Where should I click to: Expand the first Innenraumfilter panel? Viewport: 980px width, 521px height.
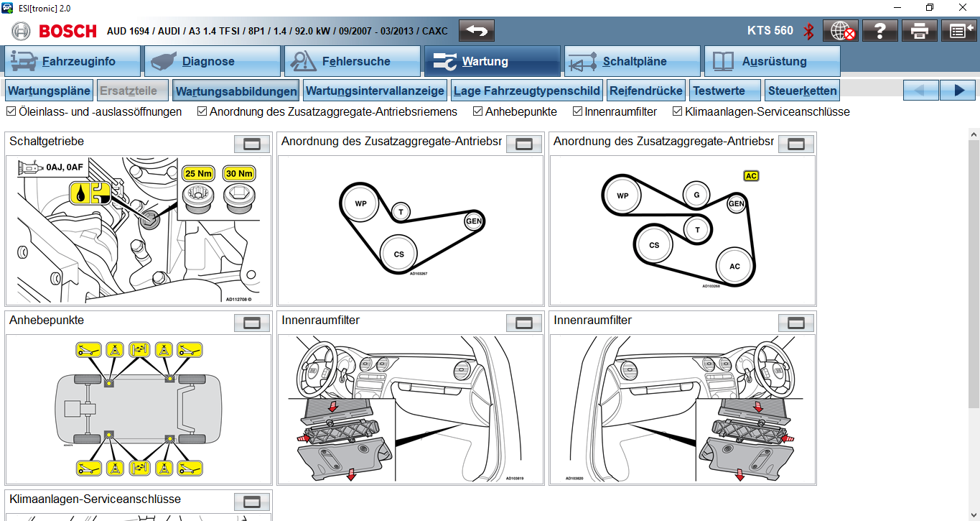pyautogui.click(x=524, y=323)
